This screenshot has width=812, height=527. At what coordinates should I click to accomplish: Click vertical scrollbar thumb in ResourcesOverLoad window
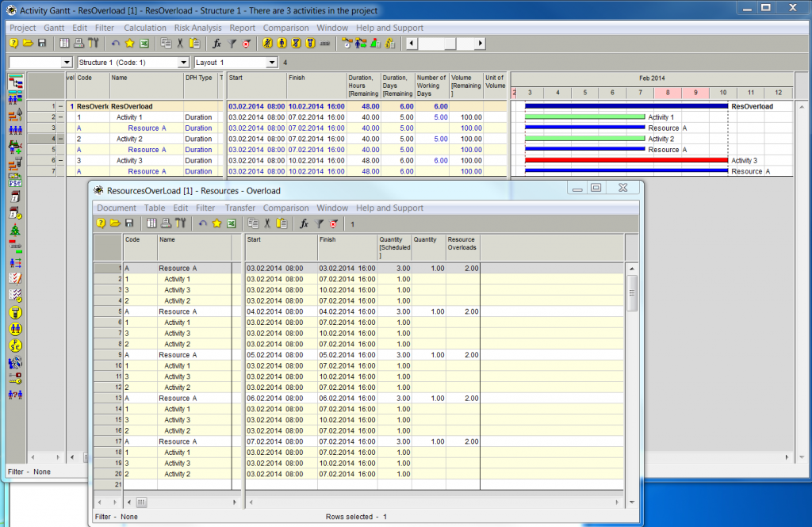632,293
